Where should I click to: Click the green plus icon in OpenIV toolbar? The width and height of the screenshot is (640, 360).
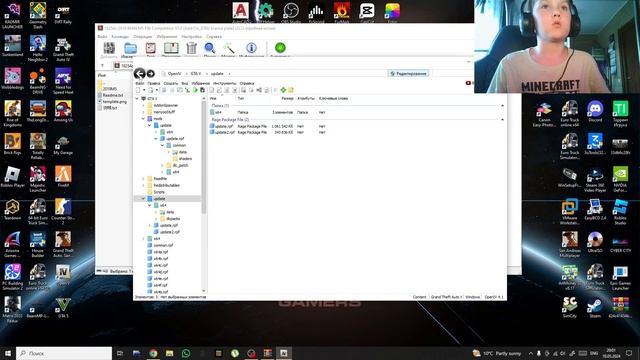[x=283, y=90]
